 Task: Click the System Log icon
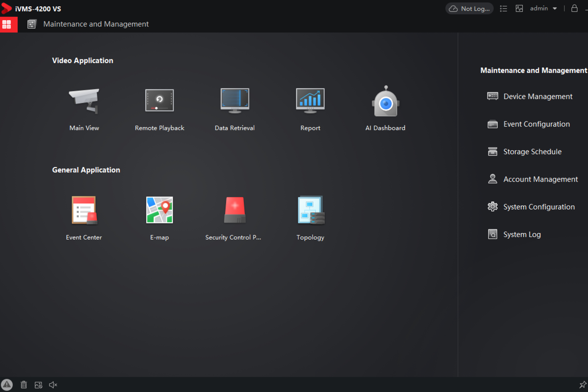coord(492,234)
